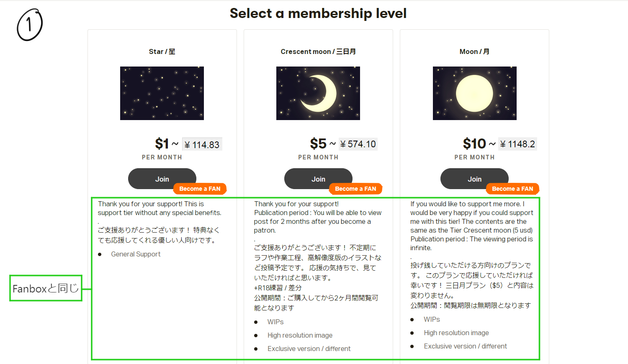Viewport: 628px width, 364px height.
Task: Open the full Moon tier image
Action: 475,93
